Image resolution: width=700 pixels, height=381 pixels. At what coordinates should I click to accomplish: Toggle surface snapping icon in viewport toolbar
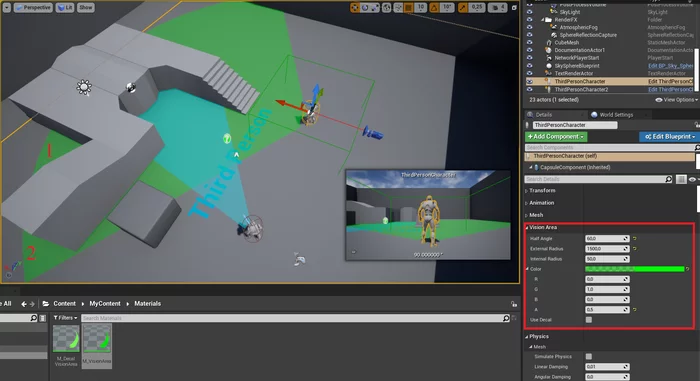tap(398, 8)
